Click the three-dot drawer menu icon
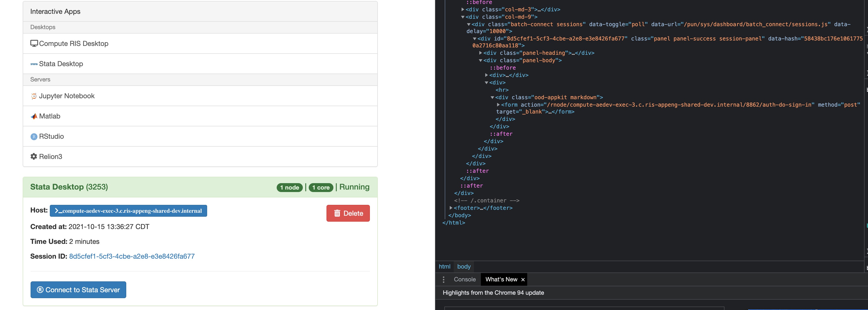The height and width of the screenshot is (310, 868). pyautogui.click(x=443, y=279)
